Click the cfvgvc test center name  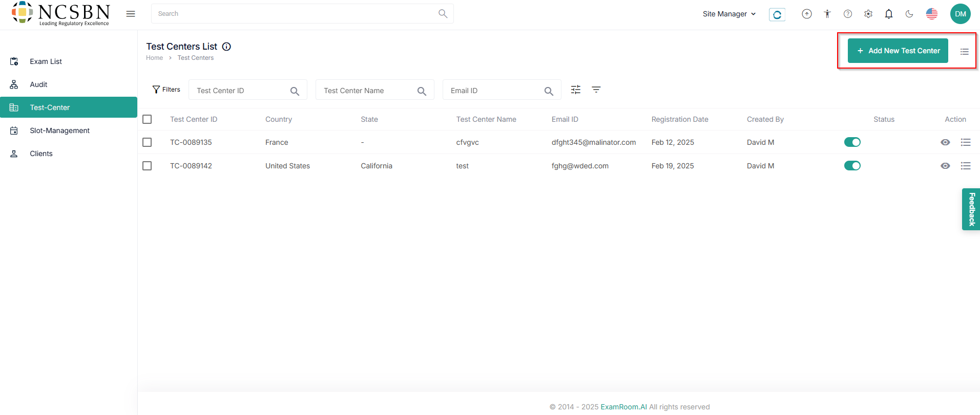pos(468,142)
